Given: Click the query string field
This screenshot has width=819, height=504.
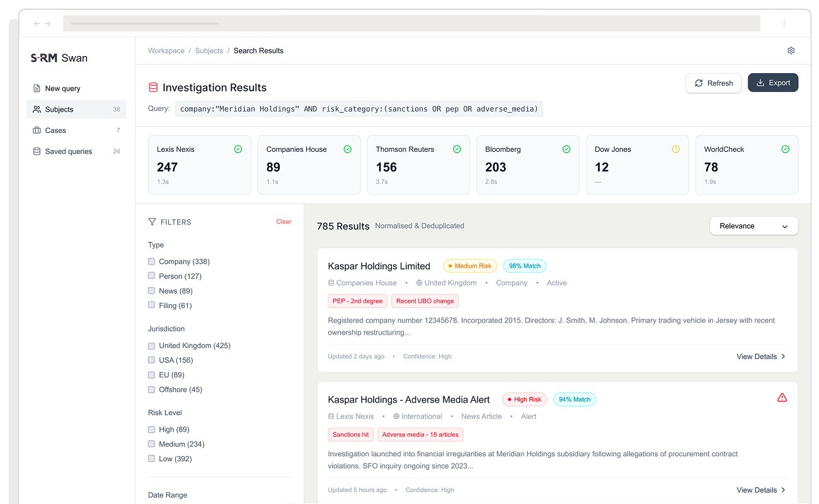Looking at the screenshot, I should point(359,108).
